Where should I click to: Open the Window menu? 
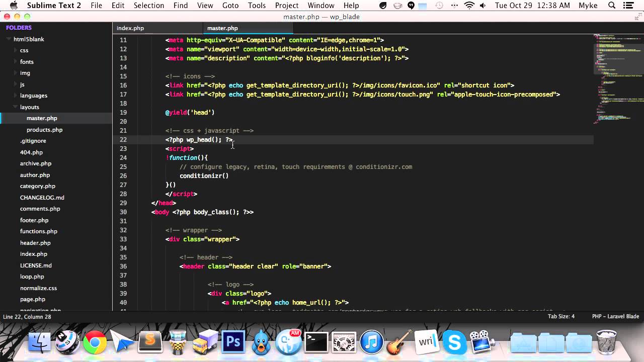tap(320, 6)
